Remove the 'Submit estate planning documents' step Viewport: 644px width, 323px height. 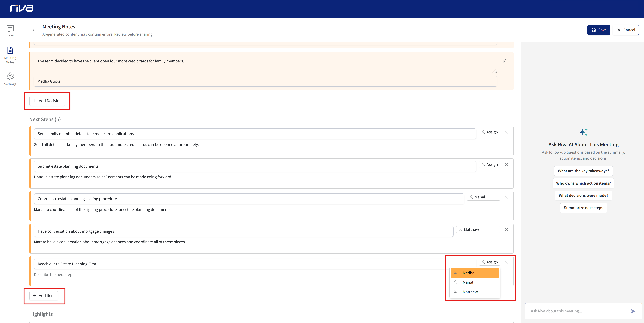[x=506, y=165]
